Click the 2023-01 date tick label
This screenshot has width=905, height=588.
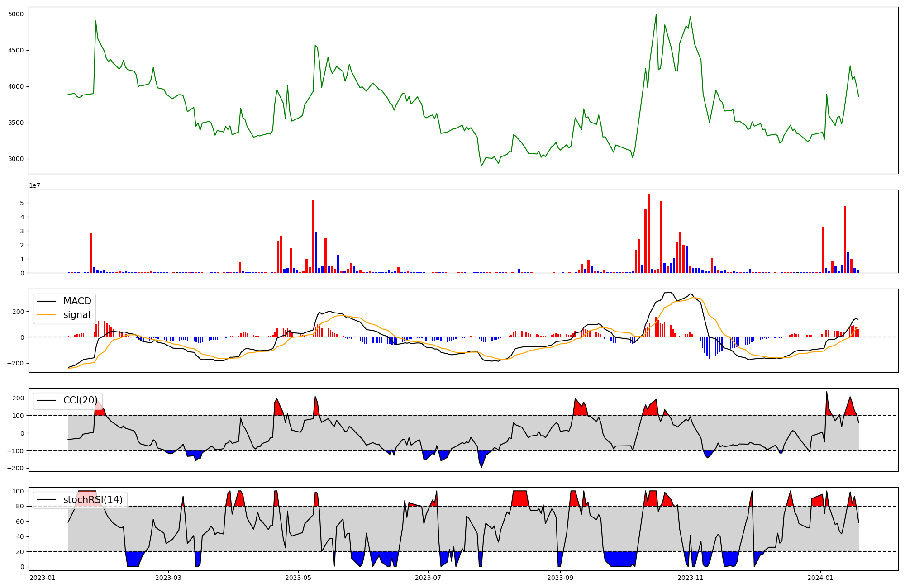pyautogui.click(x=43, y=578)
